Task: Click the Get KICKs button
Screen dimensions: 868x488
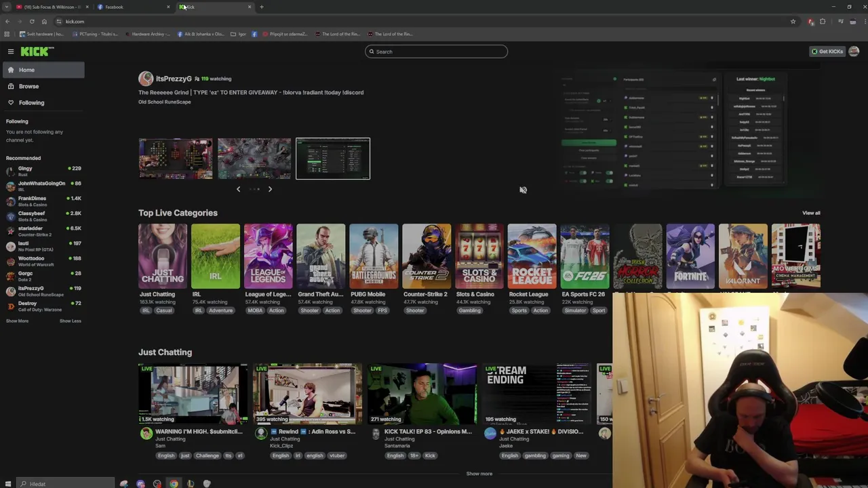Action: (x=827, y=52)
